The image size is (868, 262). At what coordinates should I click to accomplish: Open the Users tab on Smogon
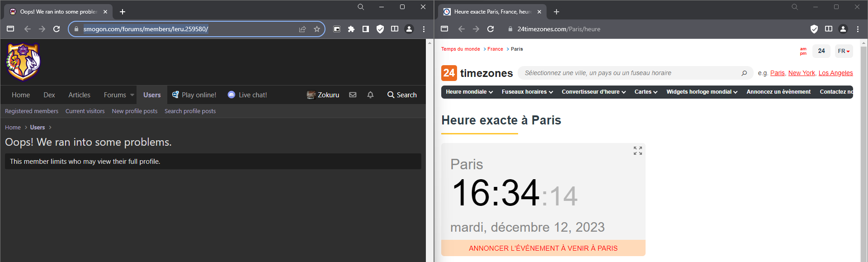(152, 95)
